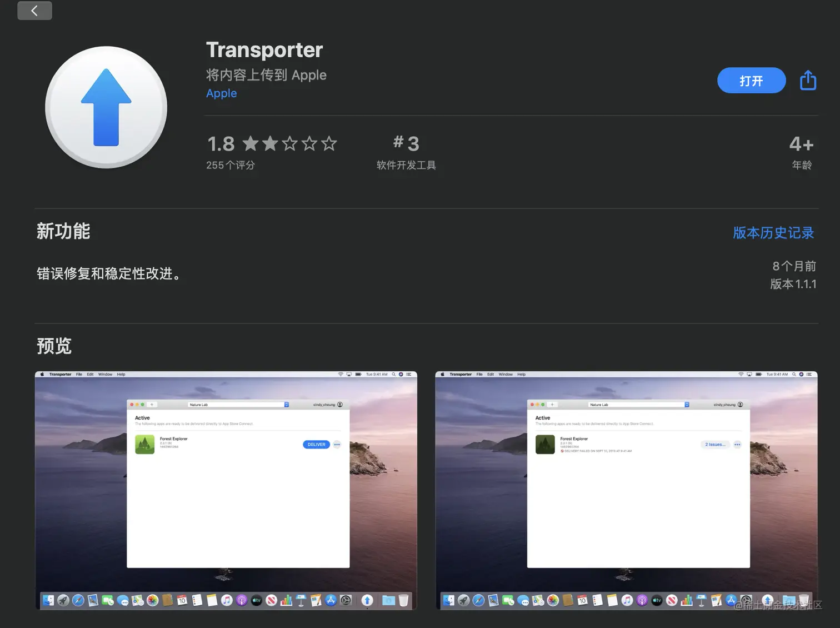840x628 pixels.
Task: Click the 新功能 section heading
Action: click(63, 231)
